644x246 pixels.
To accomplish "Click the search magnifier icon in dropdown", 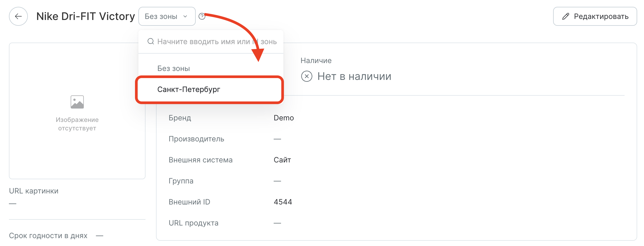I will (x=151, y=42).
